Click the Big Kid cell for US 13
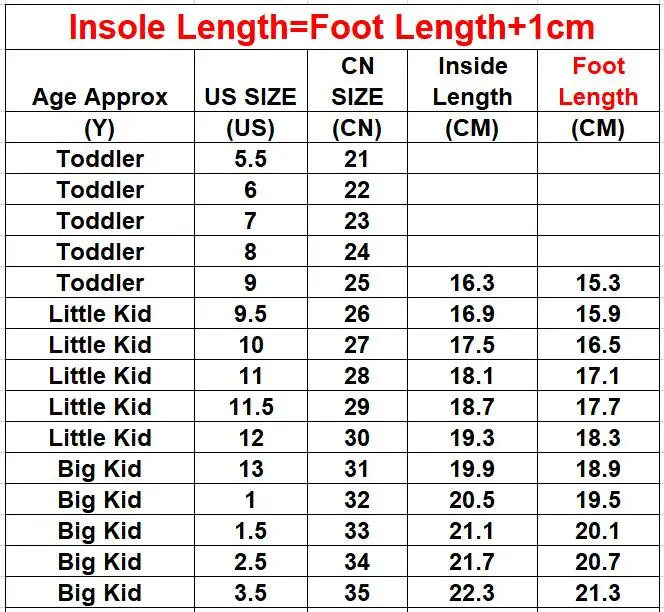 (100, 468)
